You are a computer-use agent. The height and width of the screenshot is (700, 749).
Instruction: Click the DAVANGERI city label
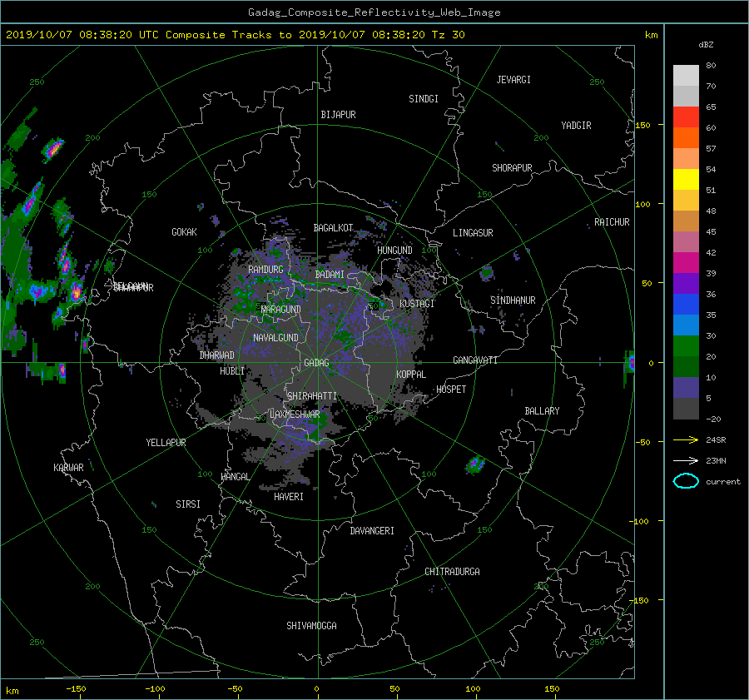372,531
